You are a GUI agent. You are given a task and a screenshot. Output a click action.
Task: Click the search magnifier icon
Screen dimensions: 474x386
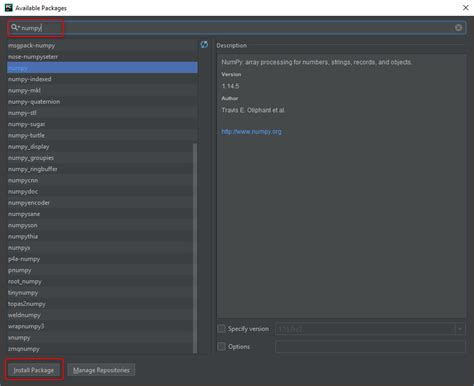(15, 27)
